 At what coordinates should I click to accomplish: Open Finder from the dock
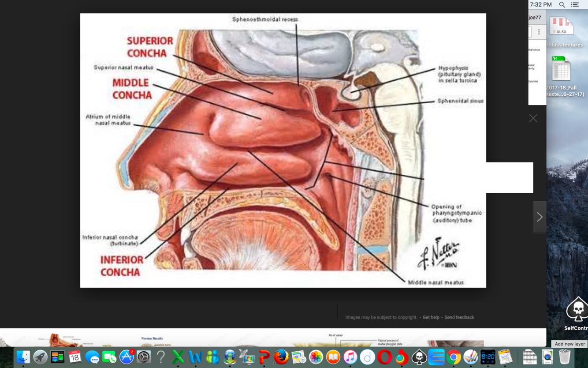(23, 357)
